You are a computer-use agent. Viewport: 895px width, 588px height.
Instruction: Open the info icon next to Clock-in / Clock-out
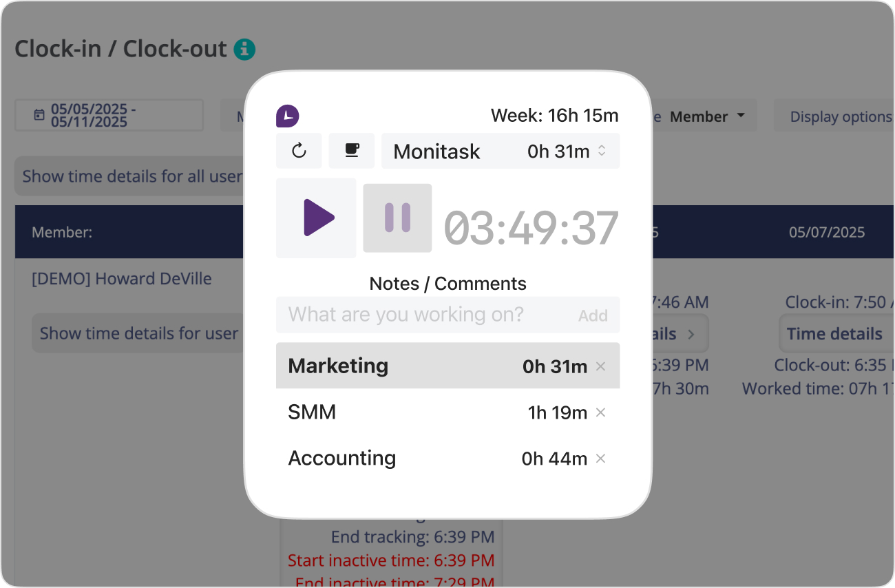pos(244,49)
